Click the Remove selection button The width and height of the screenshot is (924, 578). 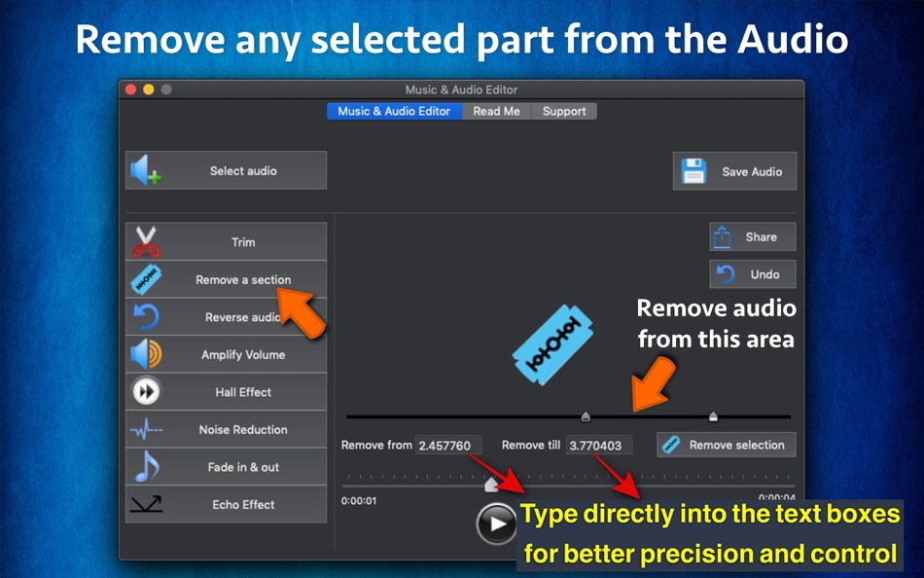[726, 445]
